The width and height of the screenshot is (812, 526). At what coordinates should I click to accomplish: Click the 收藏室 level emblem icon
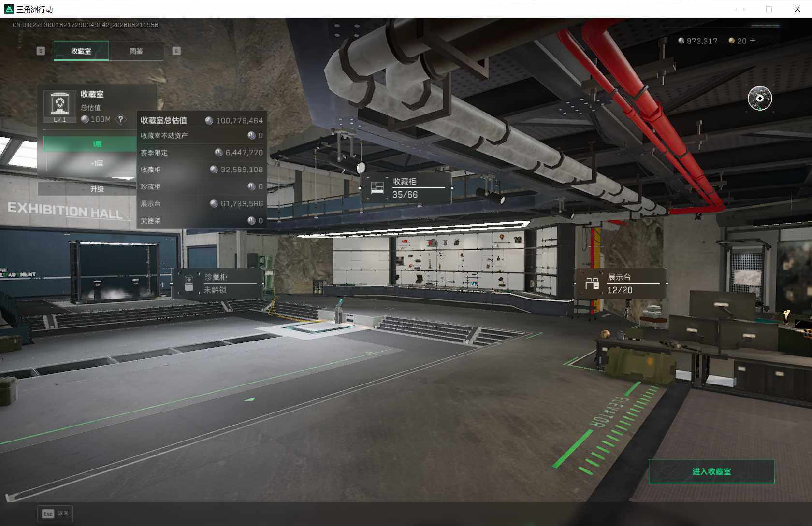(60, 106)
